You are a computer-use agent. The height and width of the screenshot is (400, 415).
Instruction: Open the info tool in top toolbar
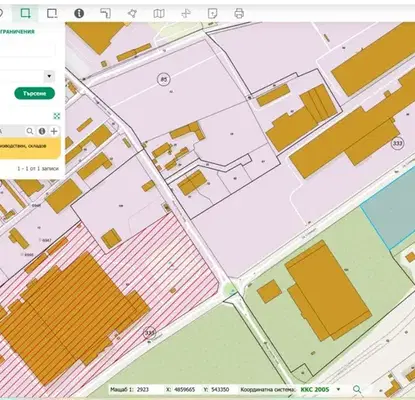(79, 13)
